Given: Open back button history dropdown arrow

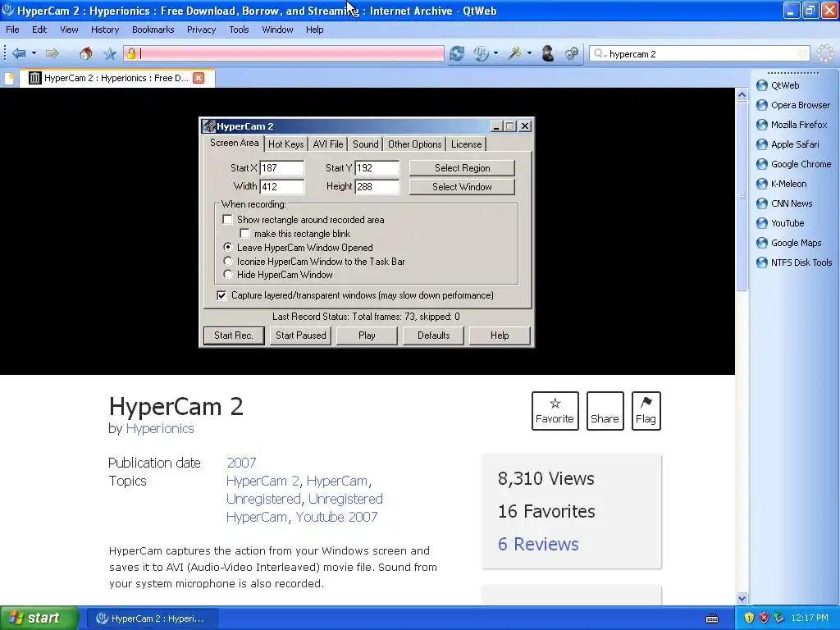Looking at the screenshot, I should 34,53.
